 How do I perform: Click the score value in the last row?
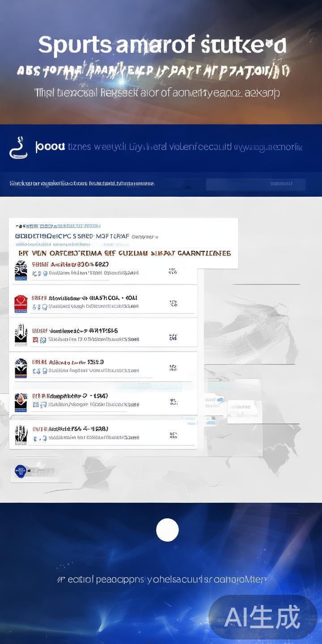(x=173, y=435)
